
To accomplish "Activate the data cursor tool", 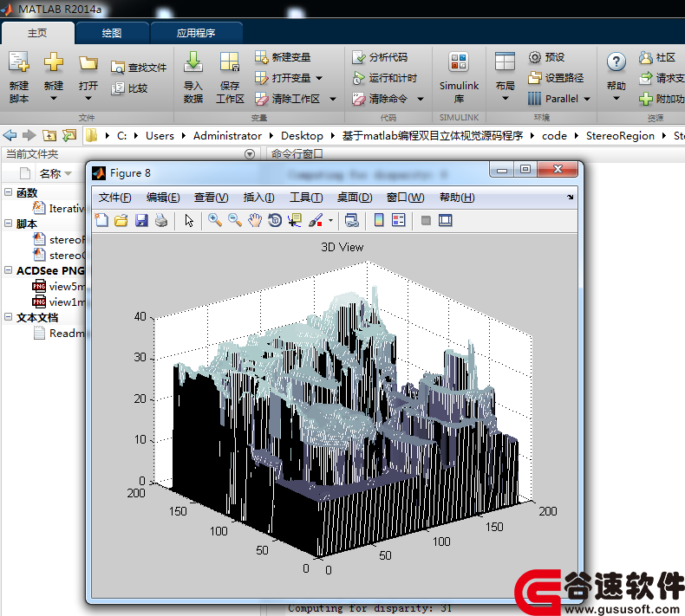I will click(295, 220).
